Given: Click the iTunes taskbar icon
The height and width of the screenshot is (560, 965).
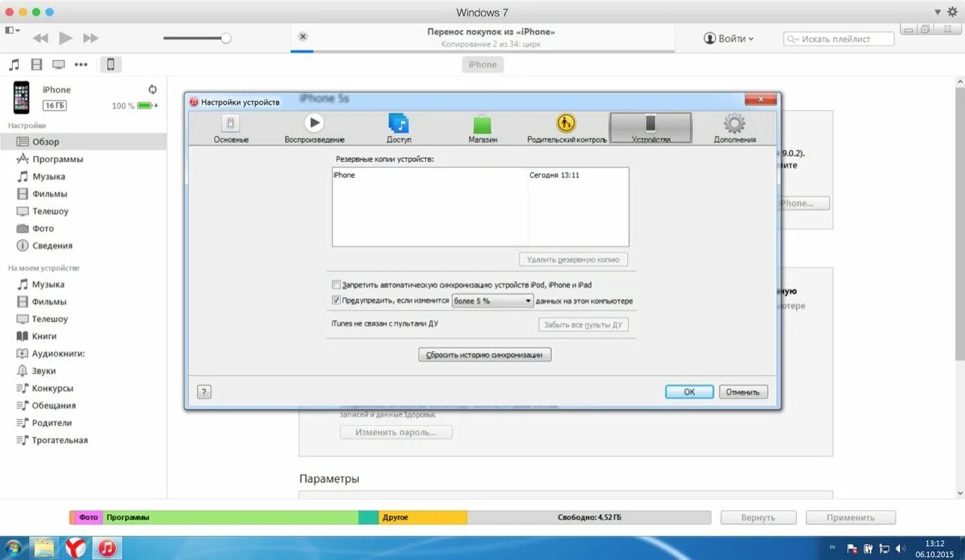Looking at the screenshot, I should pyautogui.click(x=107, y=548).
